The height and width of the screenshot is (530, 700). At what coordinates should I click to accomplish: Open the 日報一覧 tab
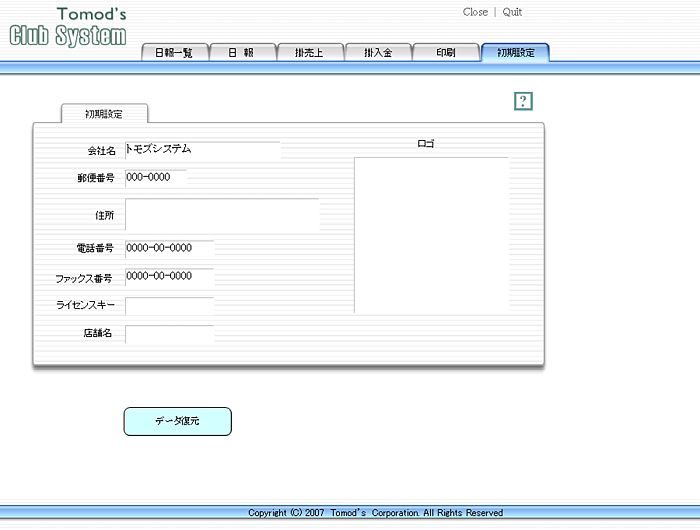click(174, 53)
